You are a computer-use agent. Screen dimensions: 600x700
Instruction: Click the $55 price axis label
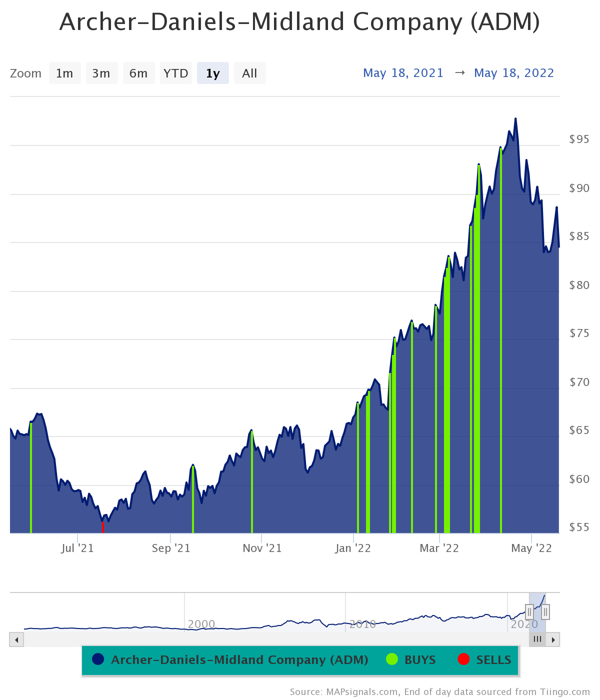coord(579,527)
